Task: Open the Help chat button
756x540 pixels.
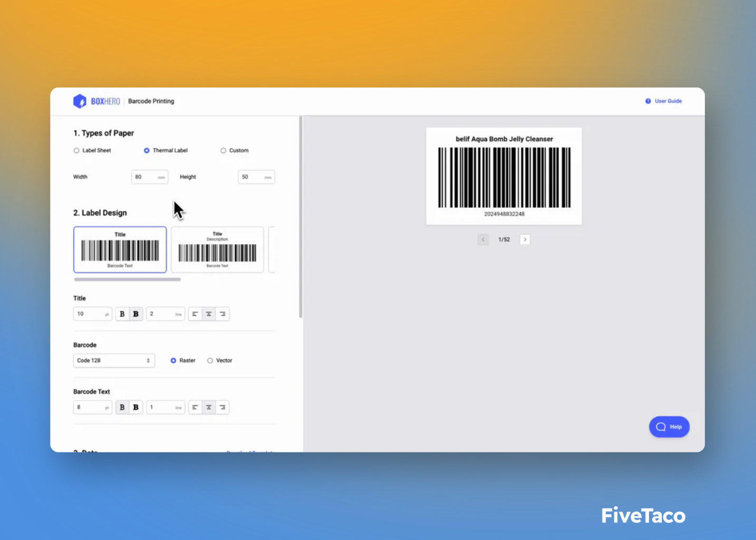Action: [669, 427]
